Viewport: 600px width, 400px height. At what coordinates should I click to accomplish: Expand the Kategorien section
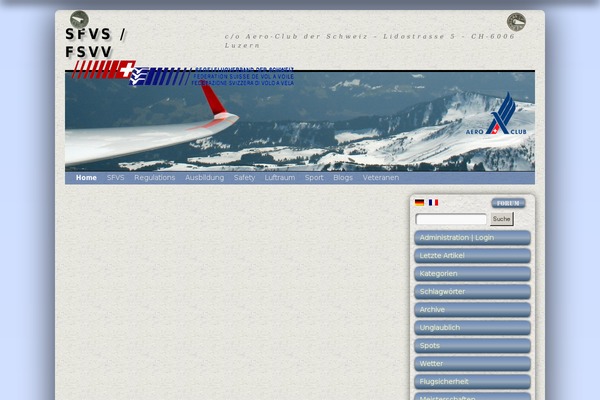click(x=472, y=274)
